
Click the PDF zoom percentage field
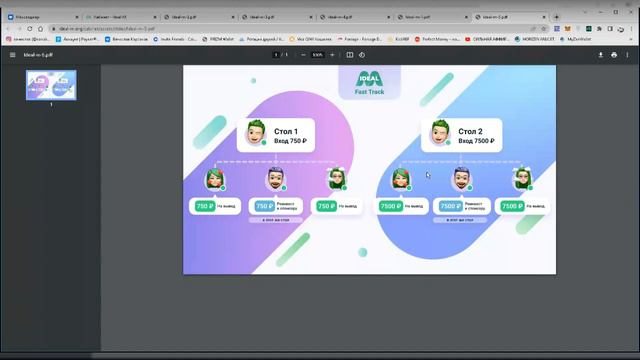point(318,55)
